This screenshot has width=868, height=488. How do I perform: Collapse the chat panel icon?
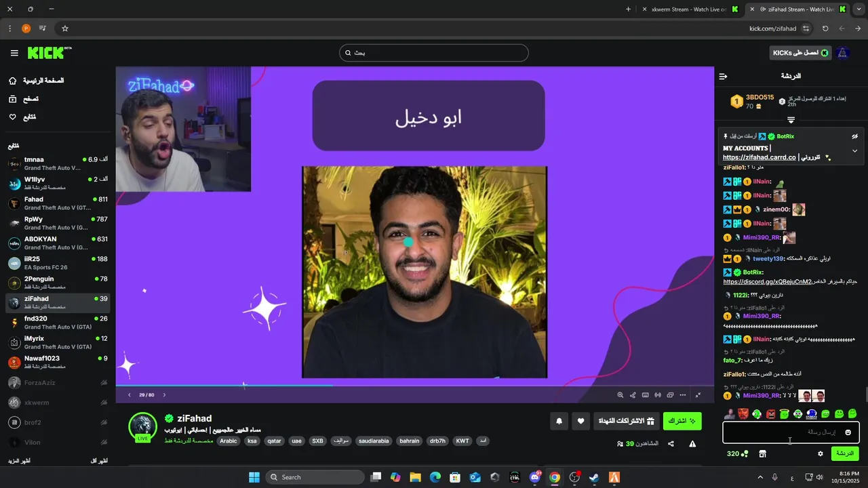[723, 76]
